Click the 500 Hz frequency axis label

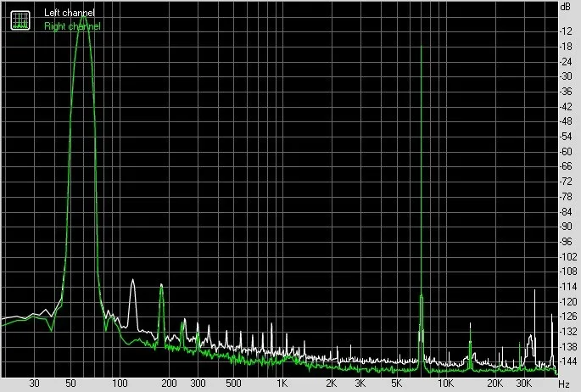coord(234,384)
